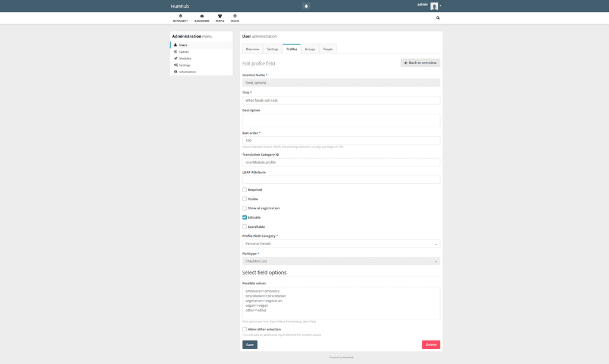Open the Overview tab in User administration
609x364 pixels.
tap(252, 49)
